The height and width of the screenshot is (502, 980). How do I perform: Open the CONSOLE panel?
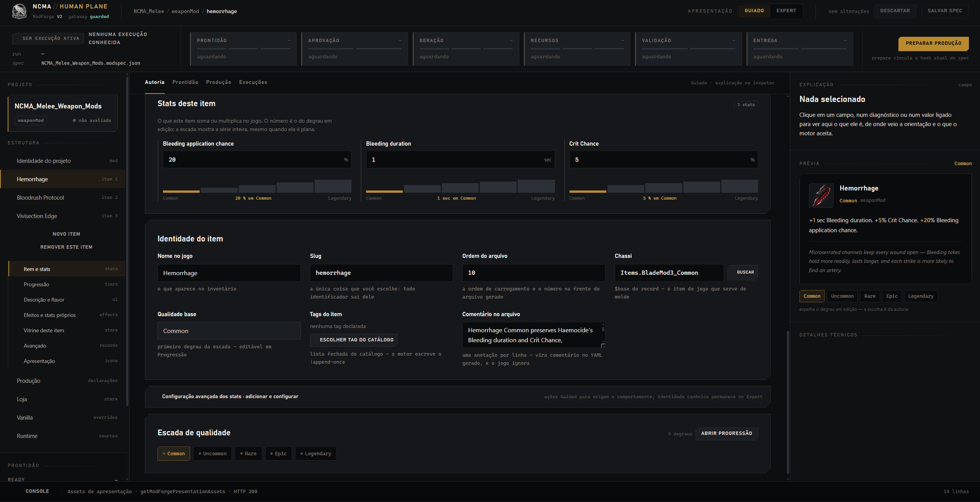coord(37,491)
